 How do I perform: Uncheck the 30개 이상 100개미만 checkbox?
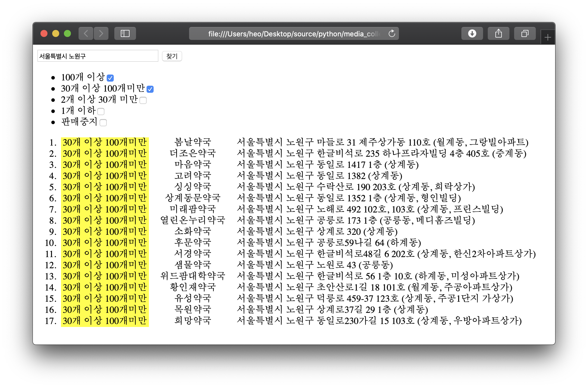coord(150,89)
